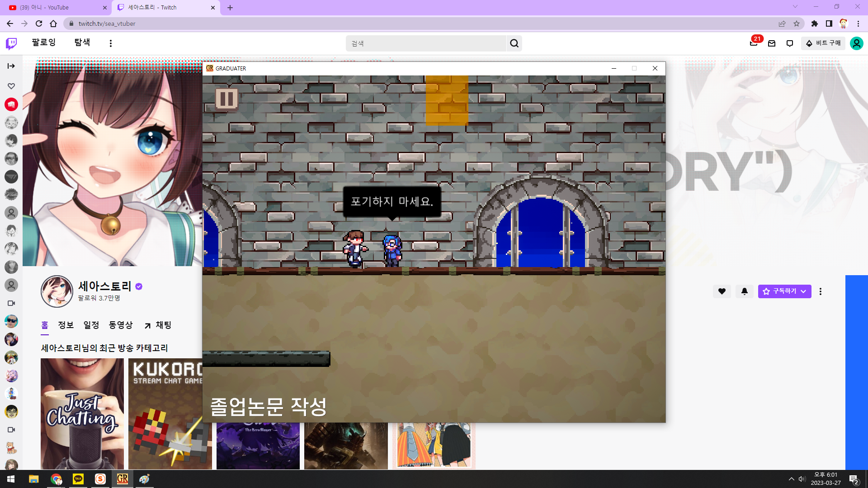Viewport: 868px width, 488px height.
Task: Click the 비트 구매 button
Action: [823, 43]
